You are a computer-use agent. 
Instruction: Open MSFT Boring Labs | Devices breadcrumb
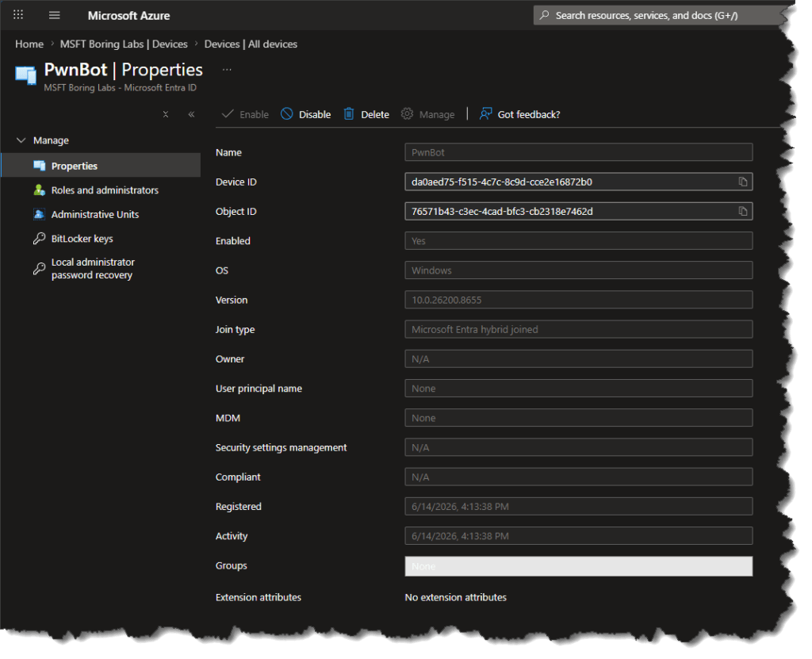coord(124,44)
